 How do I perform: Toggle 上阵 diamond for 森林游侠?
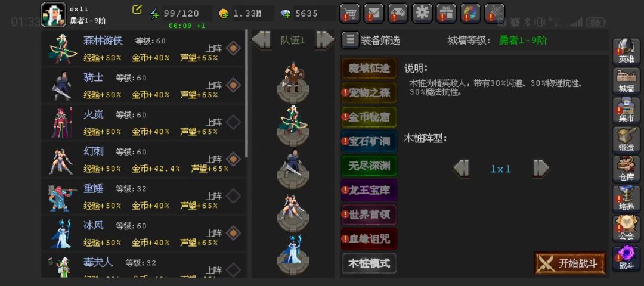point(233,48)
